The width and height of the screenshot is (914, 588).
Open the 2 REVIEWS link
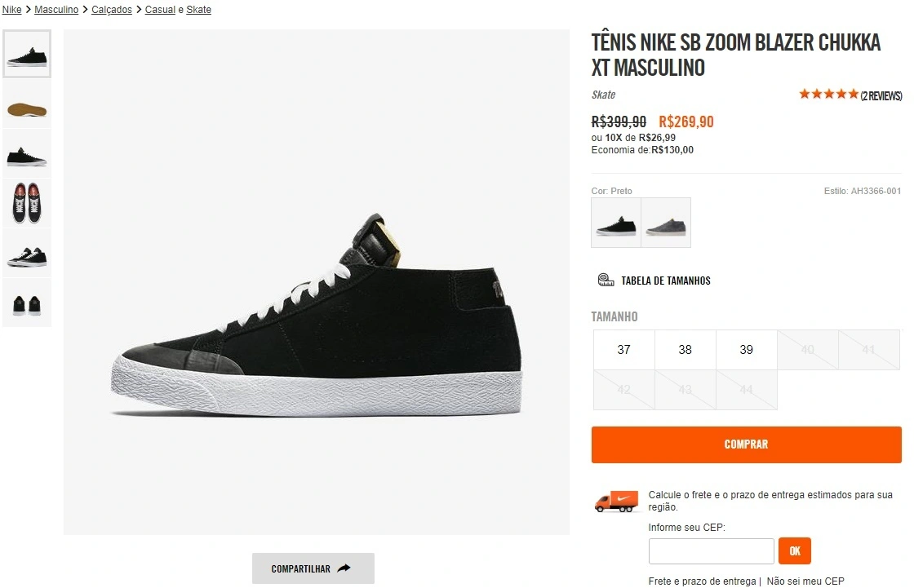(x=881, y=95)
